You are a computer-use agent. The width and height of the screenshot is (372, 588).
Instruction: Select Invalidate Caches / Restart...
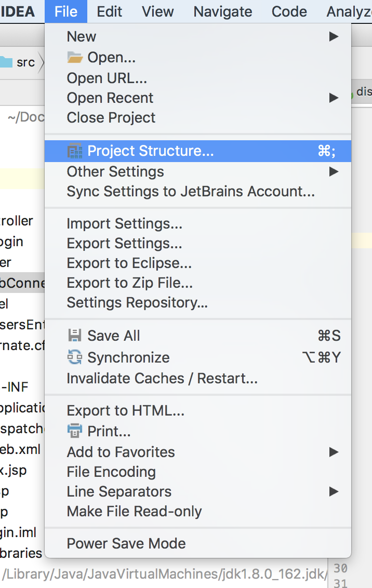pyautogui.click(x=197, y=378)
